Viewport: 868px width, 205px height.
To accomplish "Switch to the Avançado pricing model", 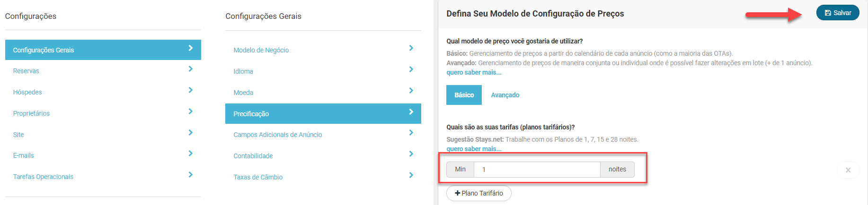I will pyautogui.click(x=505, y=95).
